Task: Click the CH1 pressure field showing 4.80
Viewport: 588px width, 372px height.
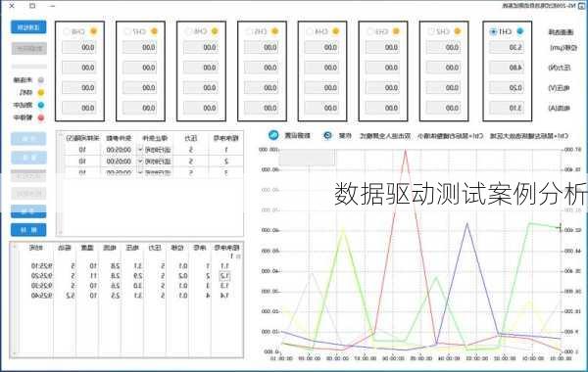Action: click(x=507, y=68)
